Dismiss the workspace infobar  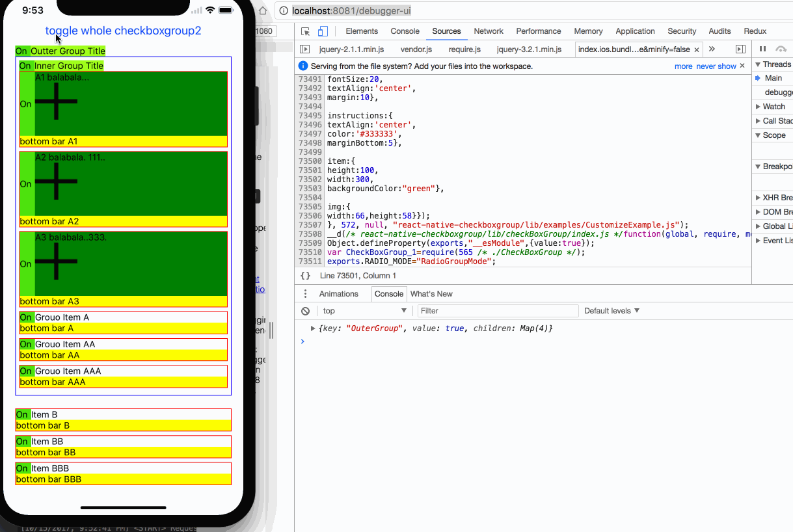(742, 66)
